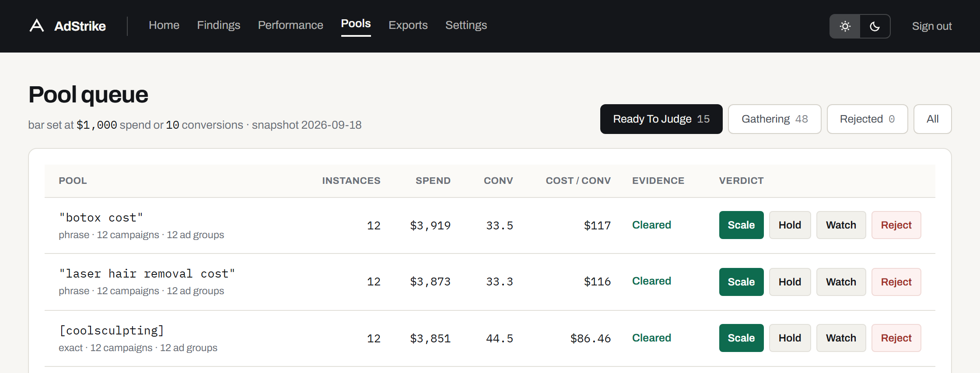The image size is (980, 373).
Task: Scale the "botox cost" pool
Action: click(742, 225)
